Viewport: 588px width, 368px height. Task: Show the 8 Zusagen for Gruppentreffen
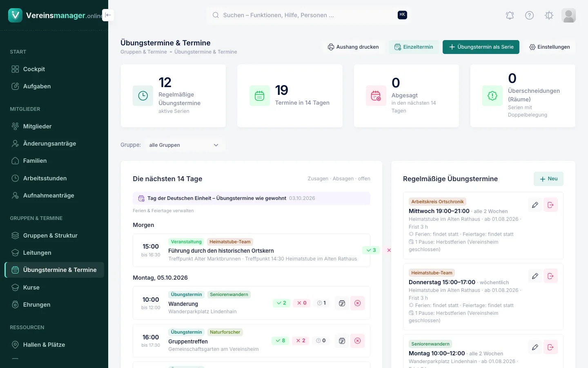281,341
